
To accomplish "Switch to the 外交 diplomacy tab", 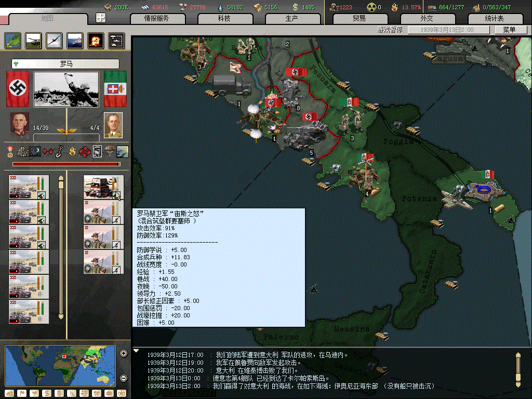I will point(427,18).
